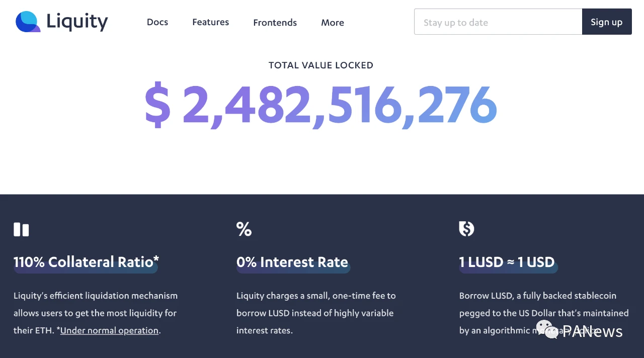Click the PANews watermark text
Screen dimensions: 644x358
[x=593, y=331]
